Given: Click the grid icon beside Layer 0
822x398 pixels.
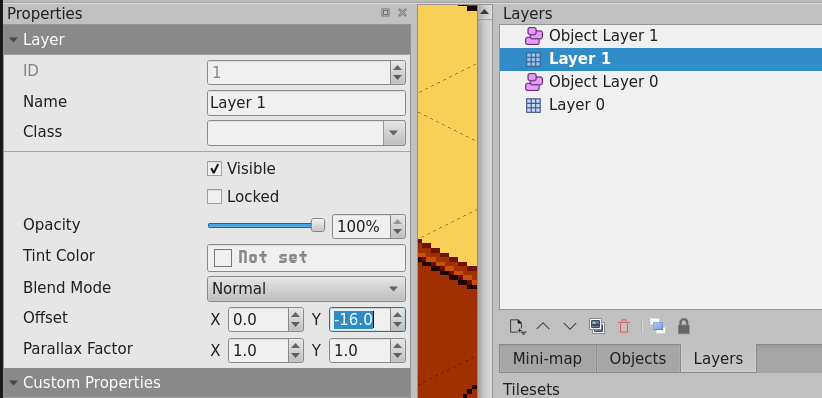Looking at the screenshot, I should coord(533,105).
